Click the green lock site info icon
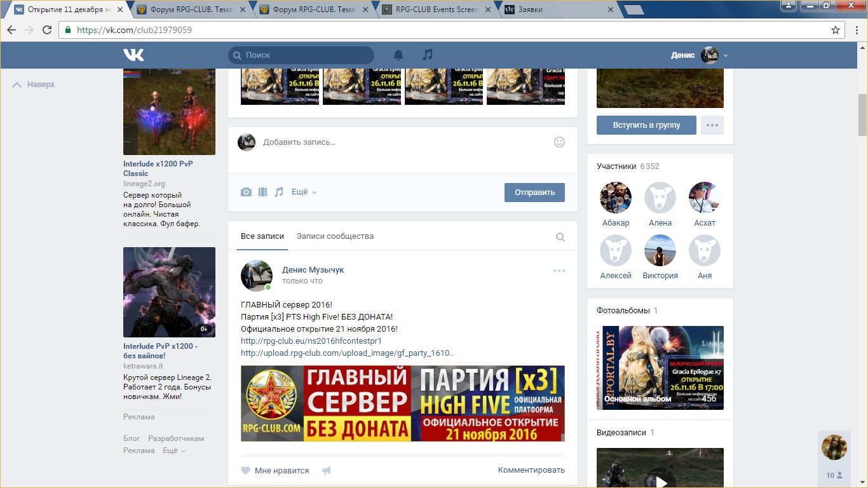 [67, 30]
